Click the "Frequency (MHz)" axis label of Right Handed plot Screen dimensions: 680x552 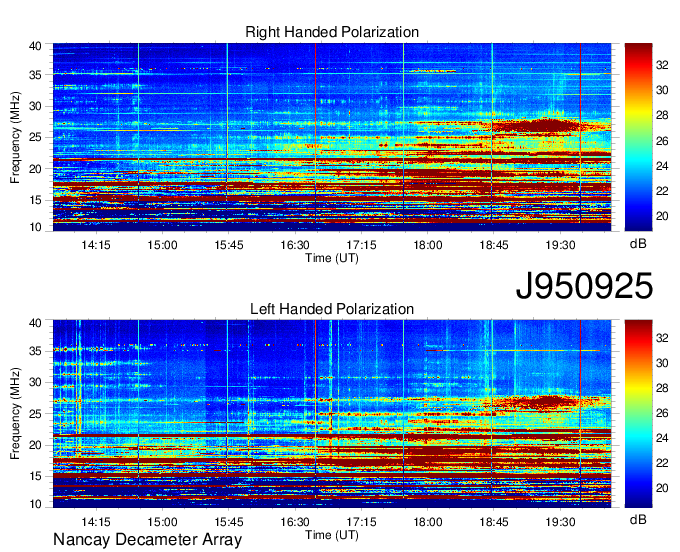point(15,137)
